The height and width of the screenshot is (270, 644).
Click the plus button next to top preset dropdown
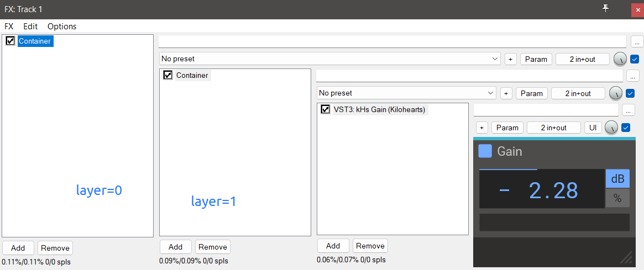coord(511,59)
